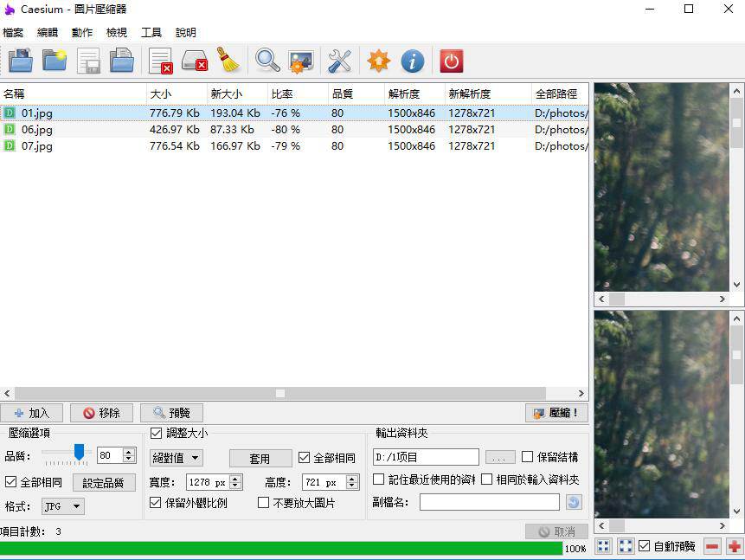
Task: Click the Save List toolbar icon
Action: 88,61
